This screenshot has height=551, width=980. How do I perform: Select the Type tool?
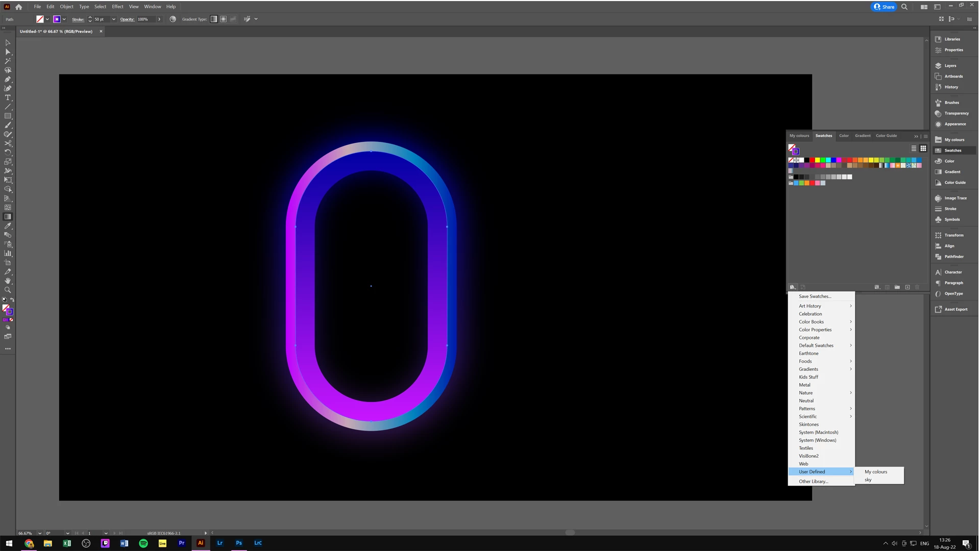tap(8, 97)
